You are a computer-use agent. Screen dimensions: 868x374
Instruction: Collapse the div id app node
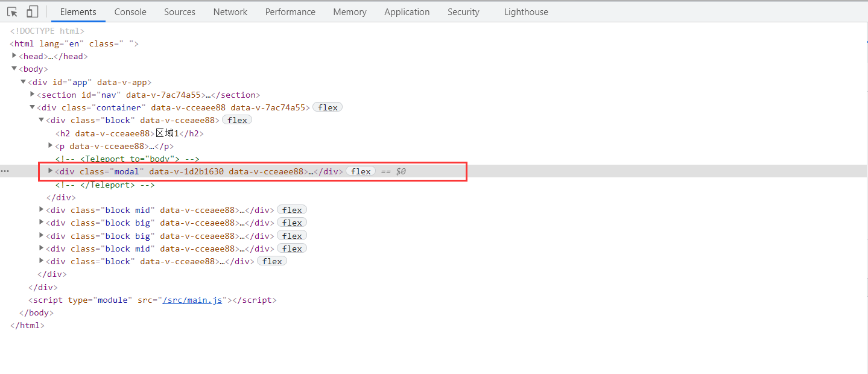[24, 81]
